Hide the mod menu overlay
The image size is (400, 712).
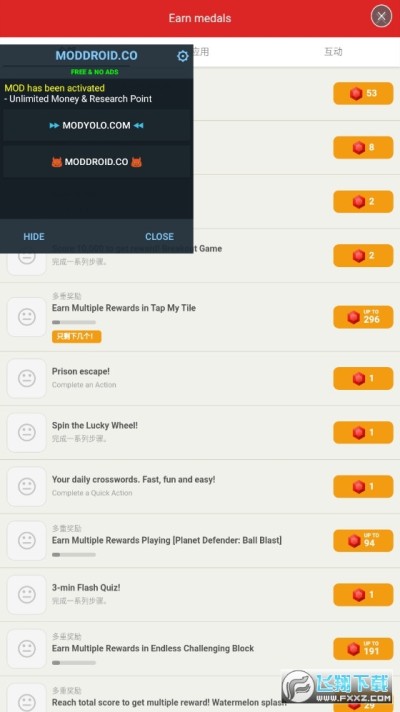pyautogui.click(x=34, y=237)
